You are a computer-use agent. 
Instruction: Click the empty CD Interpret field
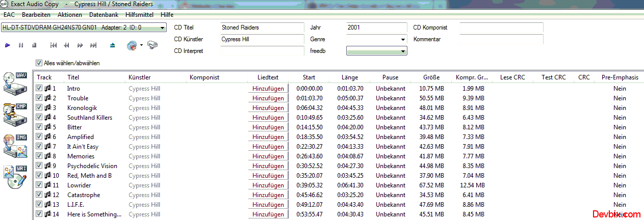(x=262, y=51)
